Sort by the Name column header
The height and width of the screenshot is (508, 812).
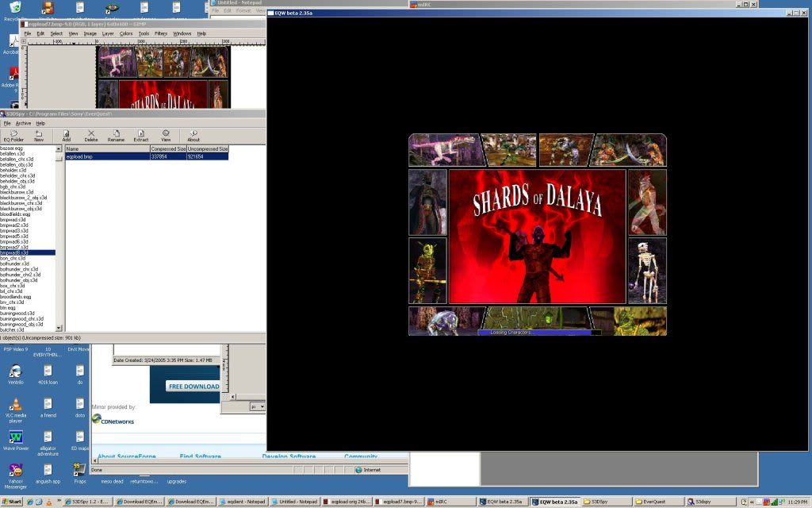click(107, 148)
